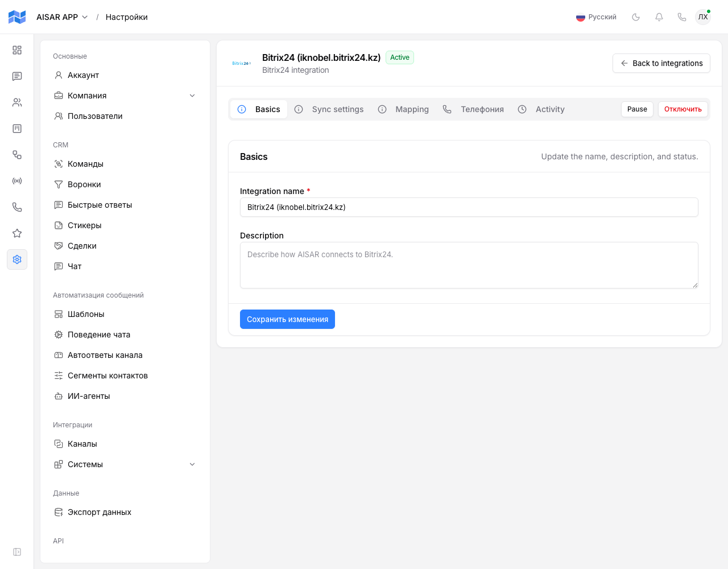Open the chat messages icon in the left rail

[x=17, y=76]
